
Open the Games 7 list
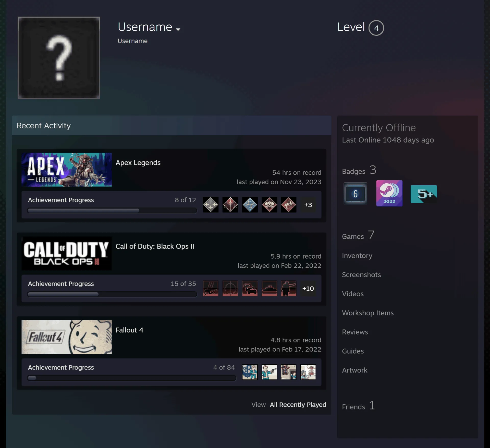pos(358,235)
